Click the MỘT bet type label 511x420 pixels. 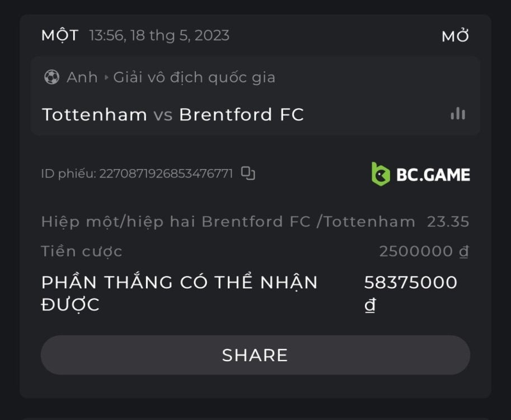pos(60,36)
